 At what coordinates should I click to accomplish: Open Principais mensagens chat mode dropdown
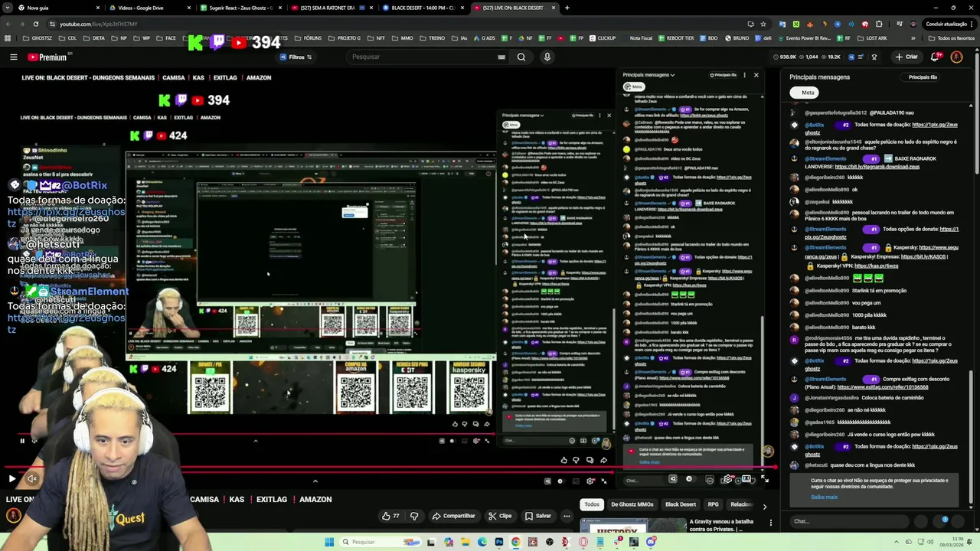[x=820, y=77]
